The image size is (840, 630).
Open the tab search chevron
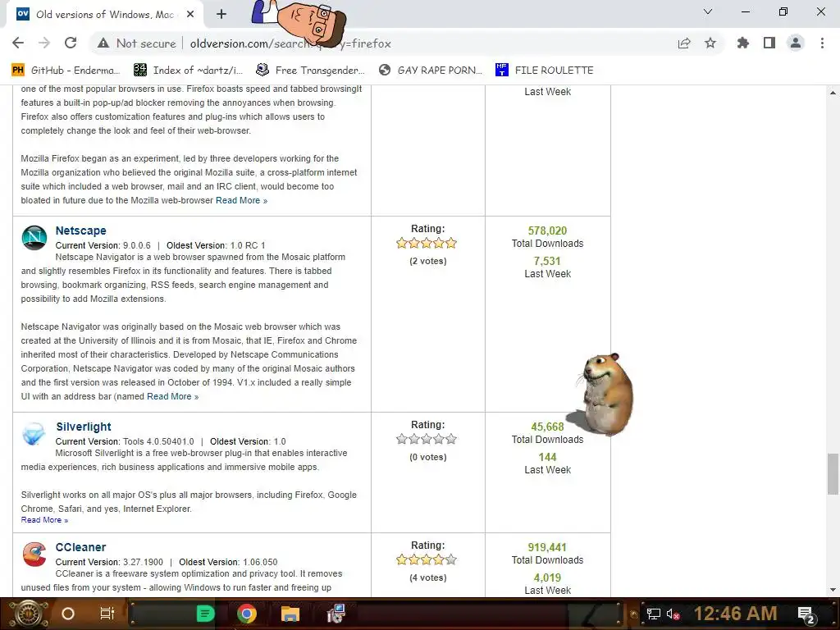point(708,11)
